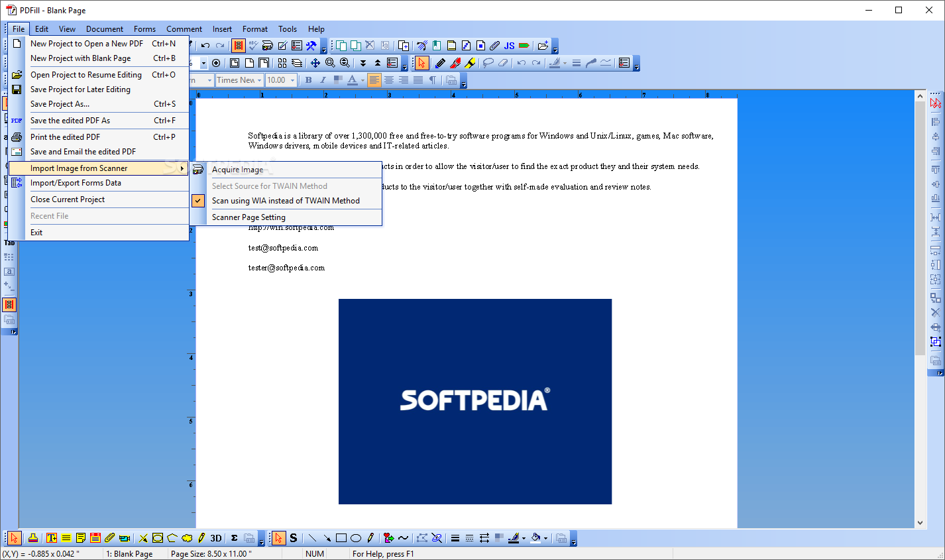Viewport: 945px width, 560px height.
Task: Open the Forms menu
Action: 144,28
